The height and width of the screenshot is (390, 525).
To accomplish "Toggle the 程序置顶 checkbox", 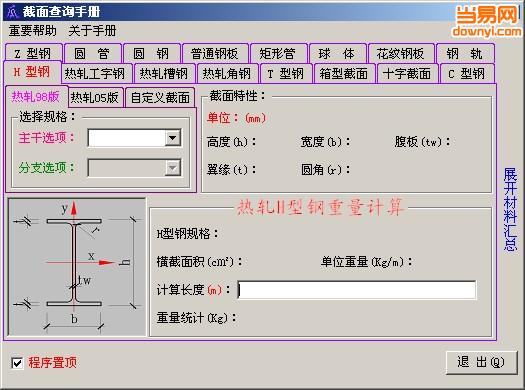I will [17, 363].
